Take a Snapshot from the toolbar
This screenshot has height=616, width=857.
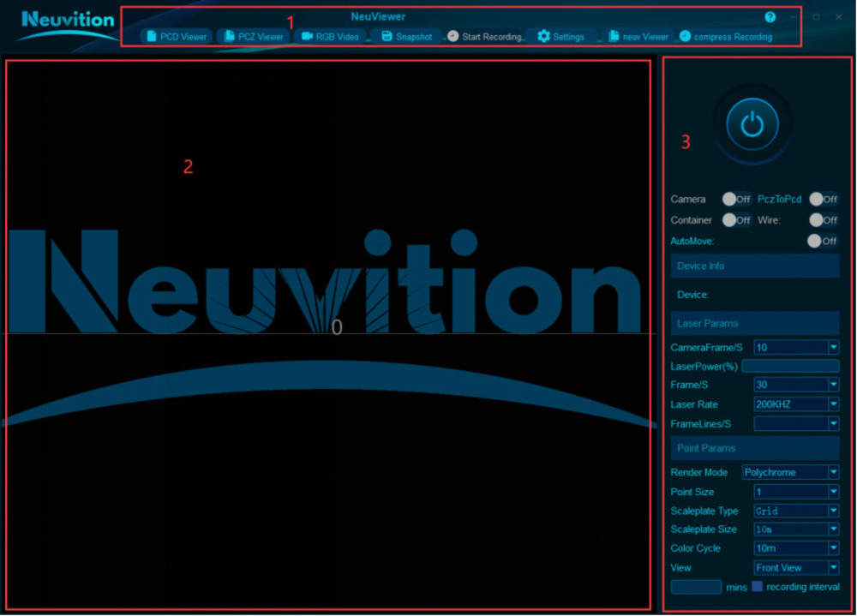tap(387, 37)
